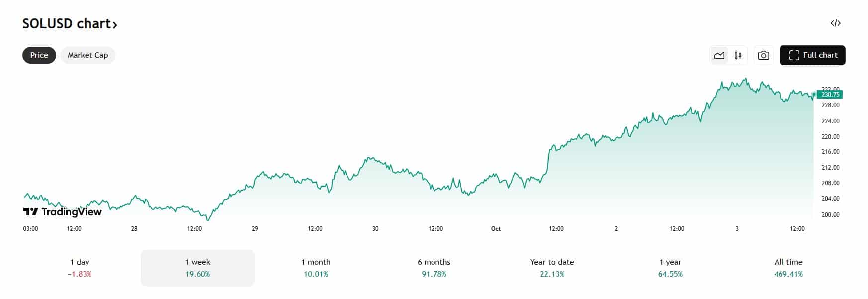Choose the 1 week range
Viewport: 868px width, 299px height.
(x=197, y=268)
